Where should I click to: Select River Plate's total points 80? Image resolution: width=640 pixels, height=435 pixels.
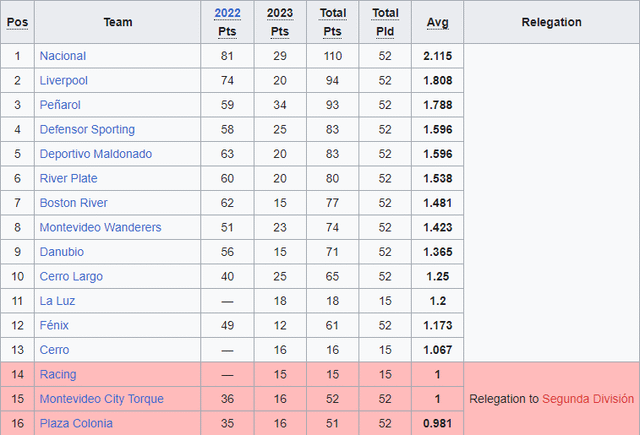click(x=333, y=178)
